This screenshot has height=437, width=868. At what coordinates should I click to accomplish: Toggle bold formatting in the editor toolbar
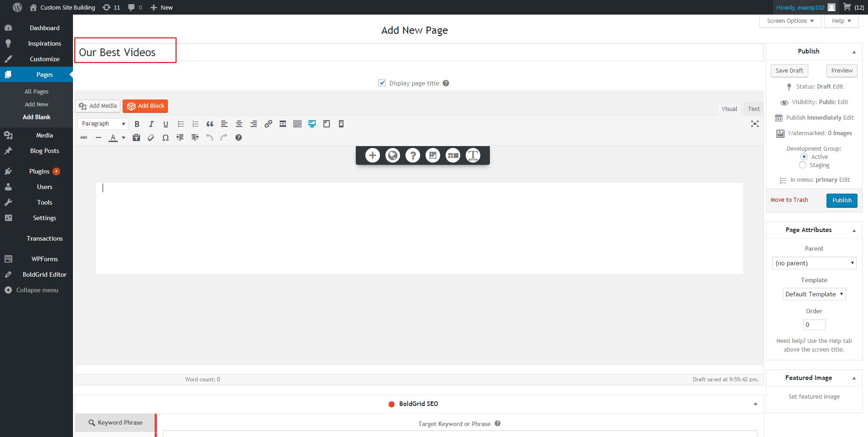tap(137, 124)
